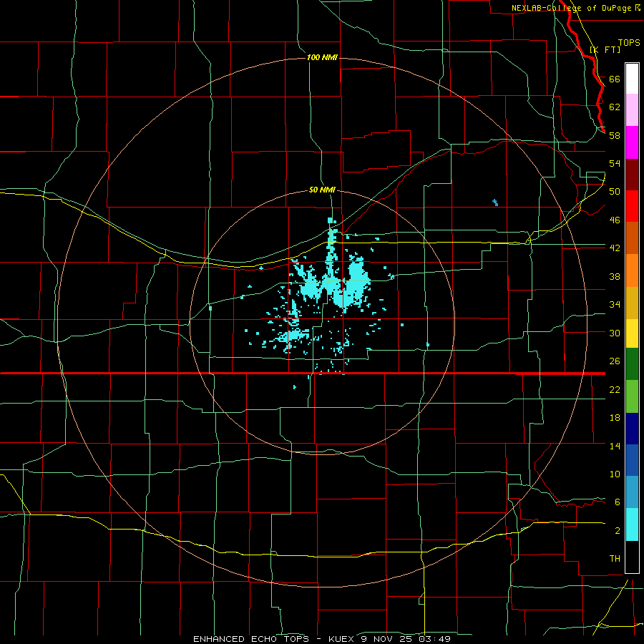Click the '03:49' timestamp text

click(x=435, y=639)
